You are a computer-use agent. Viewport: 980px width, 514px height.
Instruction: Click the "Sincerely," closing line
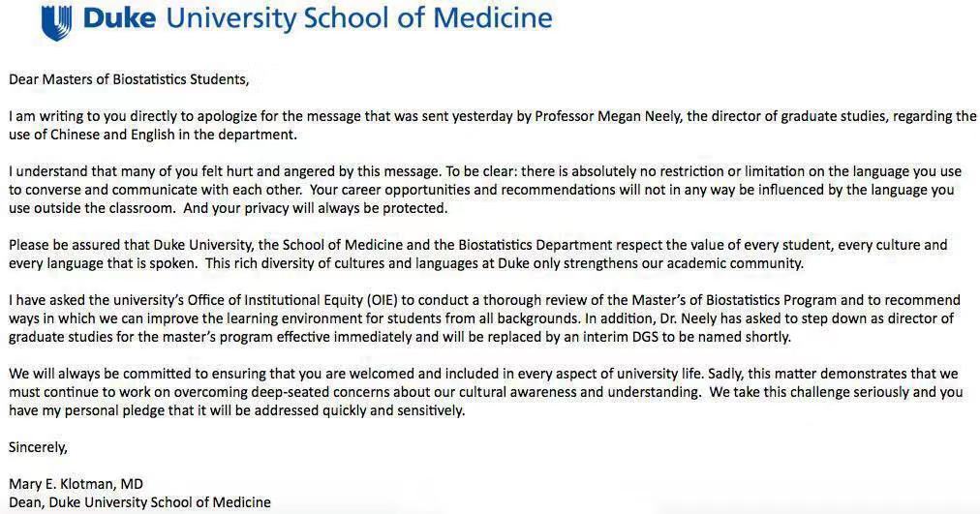coord(38,447)
